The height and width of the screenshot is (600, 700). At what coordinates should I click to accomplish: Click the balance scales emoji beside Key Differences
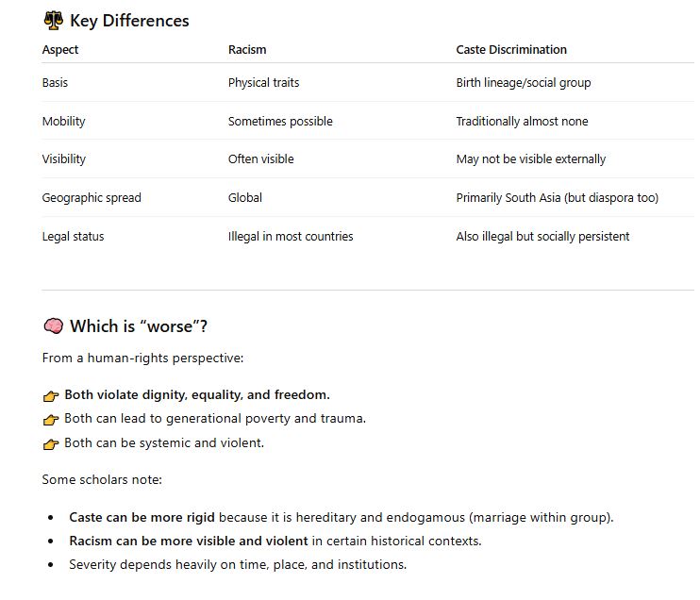(x=53, y=21)
